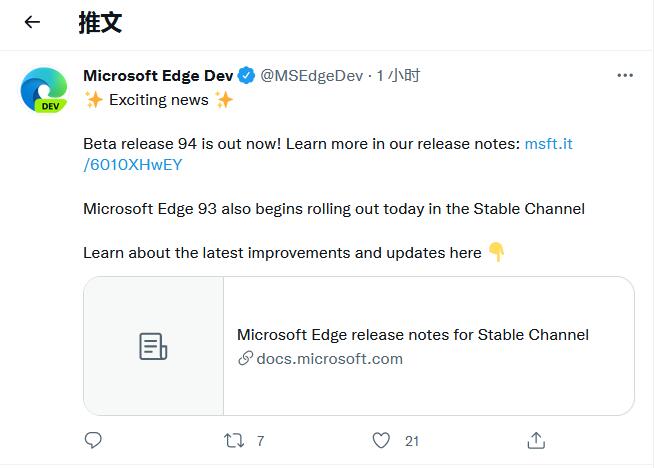This screenshot has width=655, height=468.
Task: Click the blue verified badge
Action: tap(246, 76)
